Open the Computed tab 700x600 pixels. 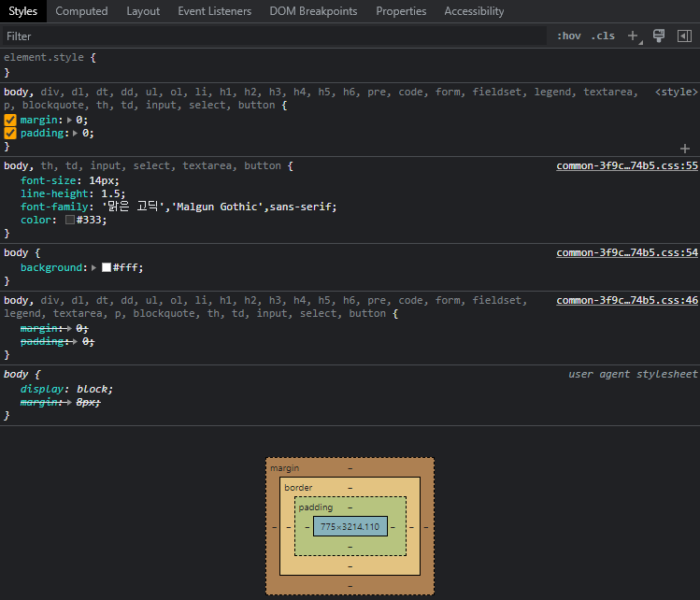81,11
